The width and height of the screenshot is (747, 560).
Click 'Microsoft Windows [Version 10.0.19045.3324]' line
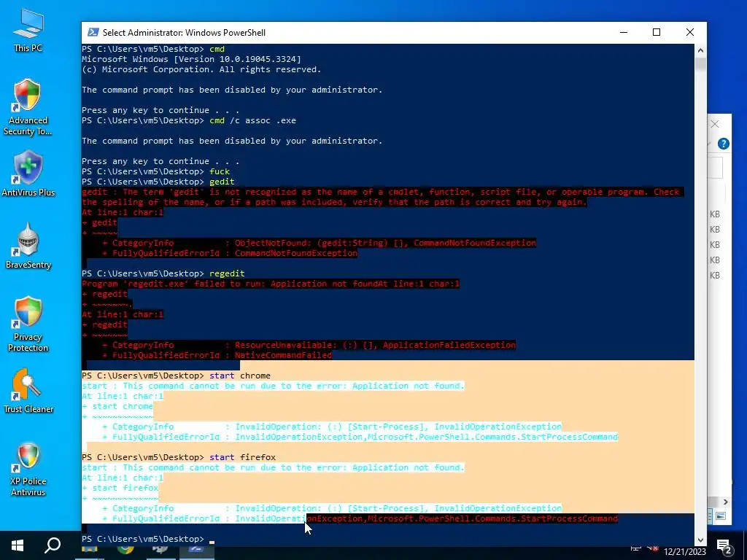pos(191,59)
